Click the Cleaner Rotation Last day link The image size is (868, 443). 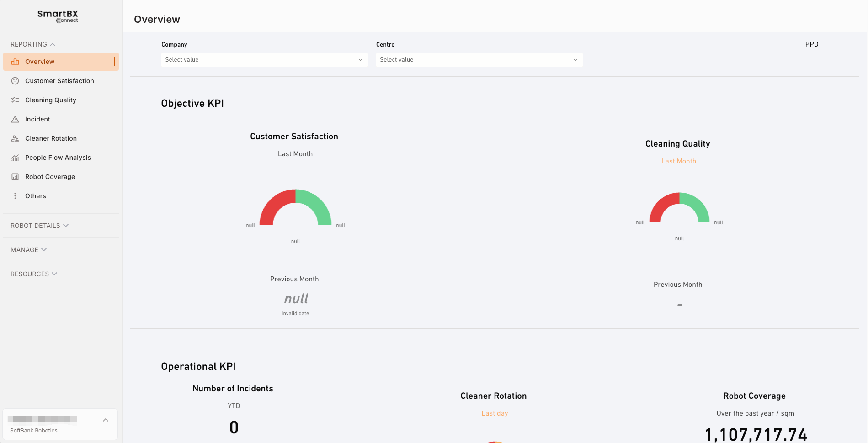pos(495,413)
